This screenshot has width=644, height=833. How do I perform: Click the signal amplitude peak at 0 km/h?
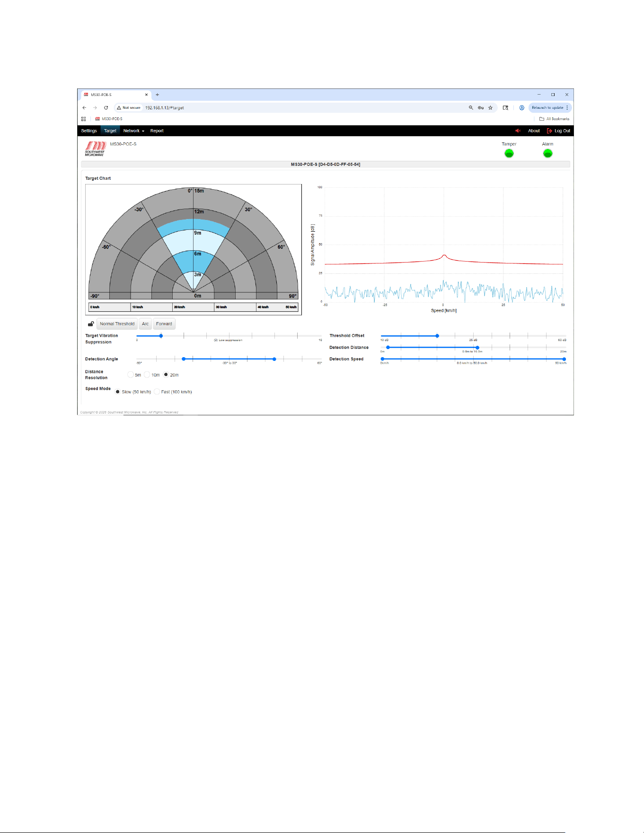[444, 255]
